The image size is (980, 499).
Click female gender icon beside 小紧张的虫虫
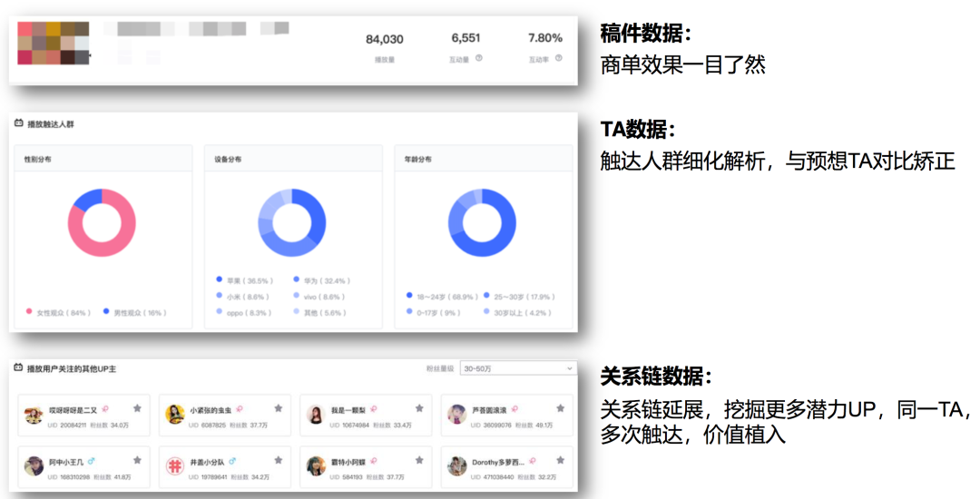pos(240,410)
